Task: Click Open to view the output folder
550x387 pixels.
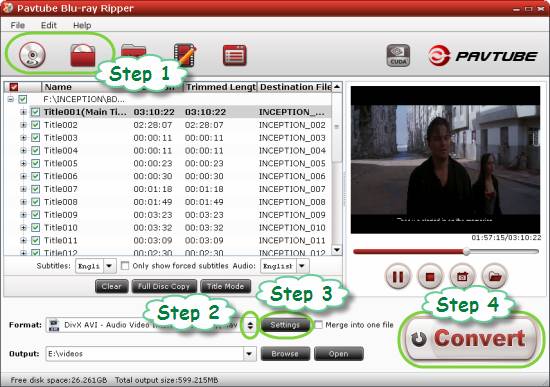Action: 338,354
